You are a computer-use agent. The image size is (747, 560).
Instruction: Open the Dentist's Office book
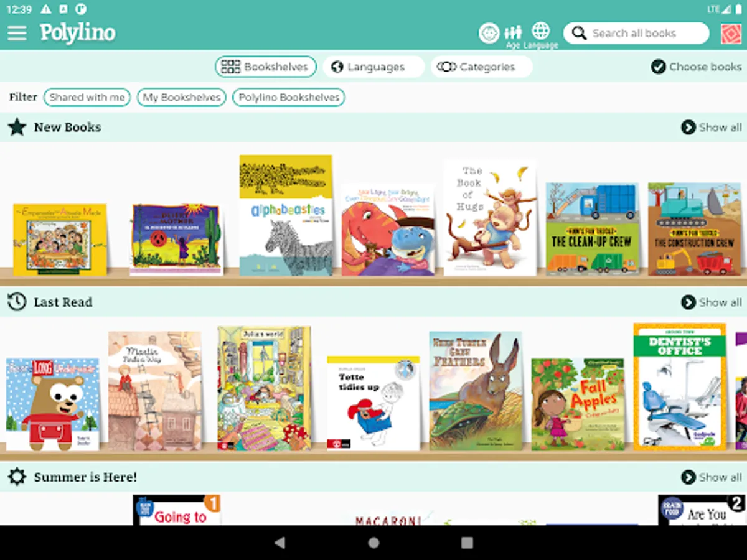tap(680, 387)
